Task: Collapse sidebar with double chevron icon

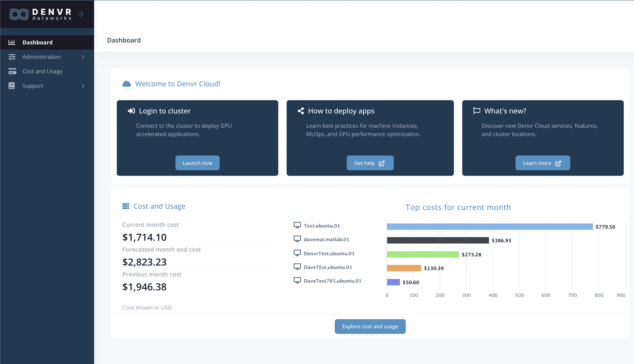Action: pyautogui.click(x=81, y=14)
